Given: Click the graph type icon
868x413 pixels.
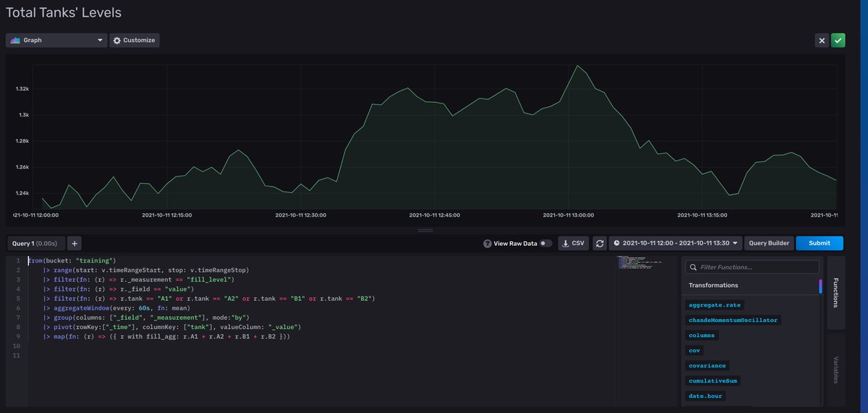Looking at the screenshot, I should (15, 41).
